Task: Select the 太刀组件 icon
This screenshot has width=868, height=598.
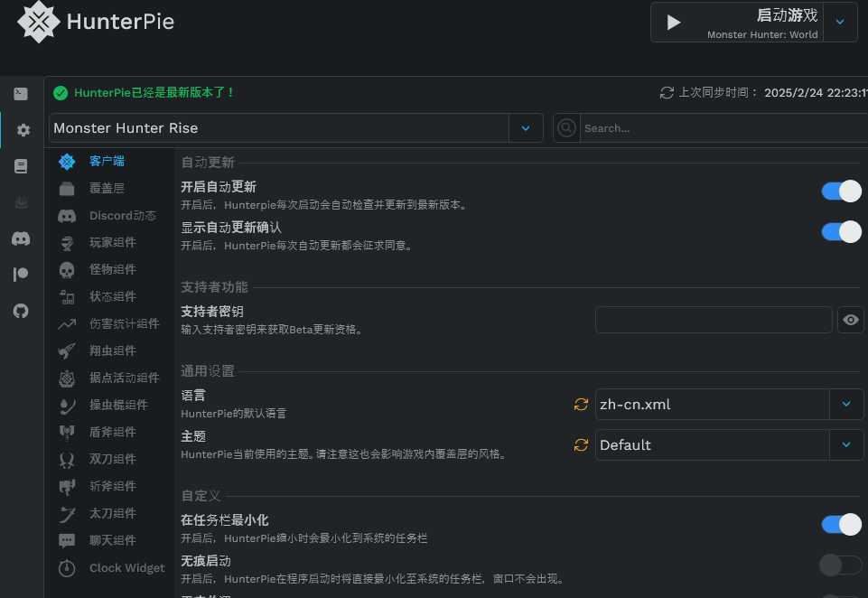Action: pos(67,514)
